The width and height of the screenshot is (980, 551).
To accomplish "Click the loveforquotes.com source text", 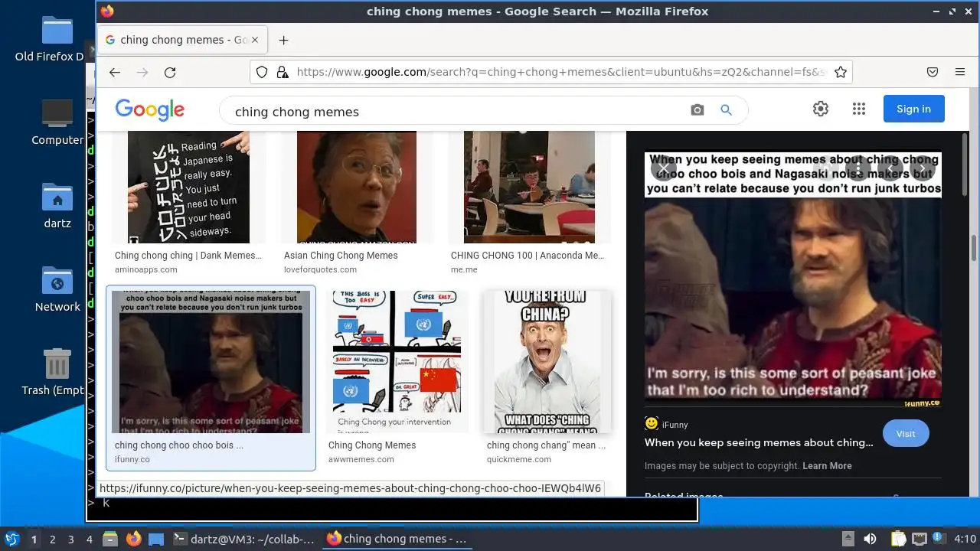I will pos(320,269).
